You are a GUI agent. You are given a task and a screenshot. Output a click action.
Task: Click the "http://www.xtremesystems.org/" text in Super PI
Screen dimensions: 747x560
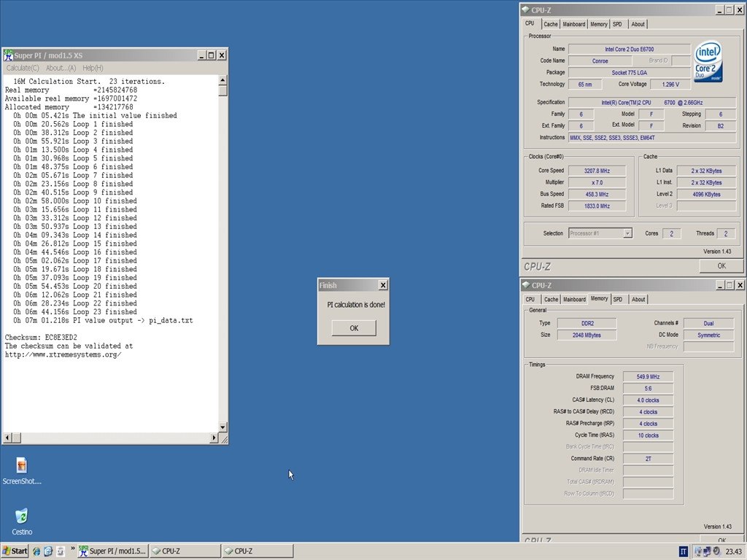[x=63, y=354]
